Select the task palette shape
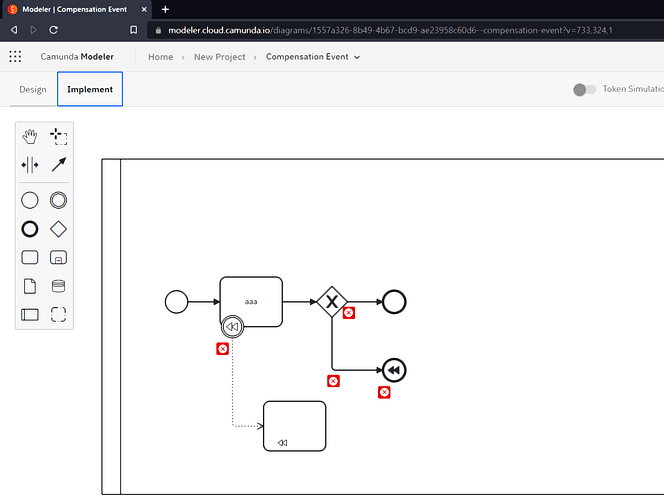Screen dimensions: 664x500 [x=30, y=257]
